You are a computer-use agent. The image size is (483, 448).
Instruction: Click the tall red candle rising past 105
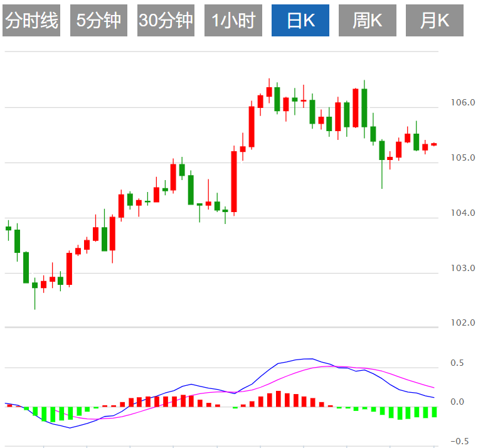click(x=234, y=181)
